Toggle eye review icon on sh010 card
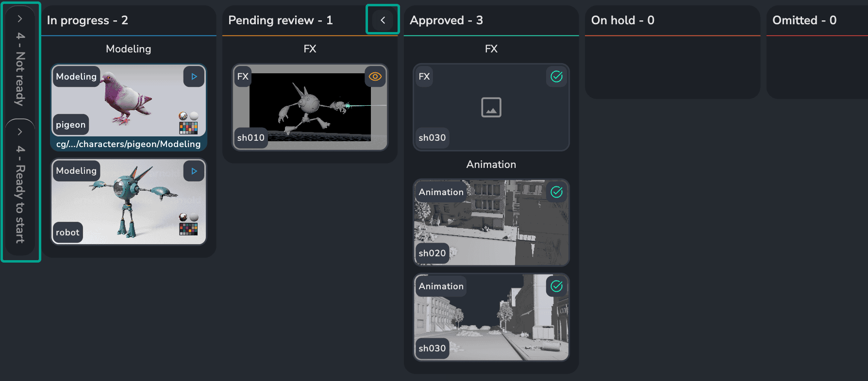Screen dimensions: 868x381 point(375,77)
